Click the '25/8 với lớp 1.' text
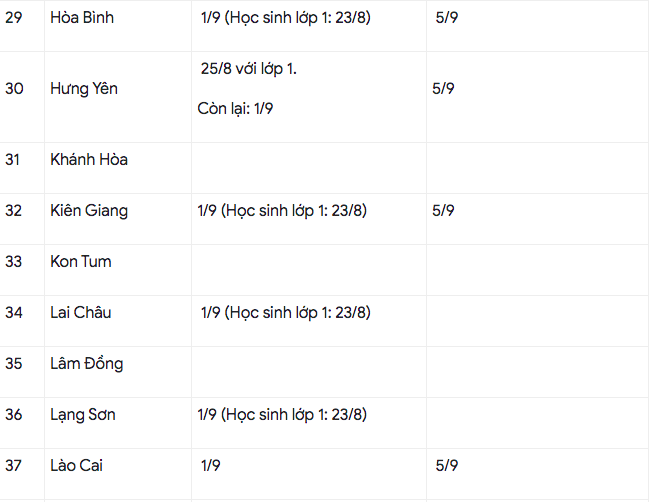 [x=249, y=68]
